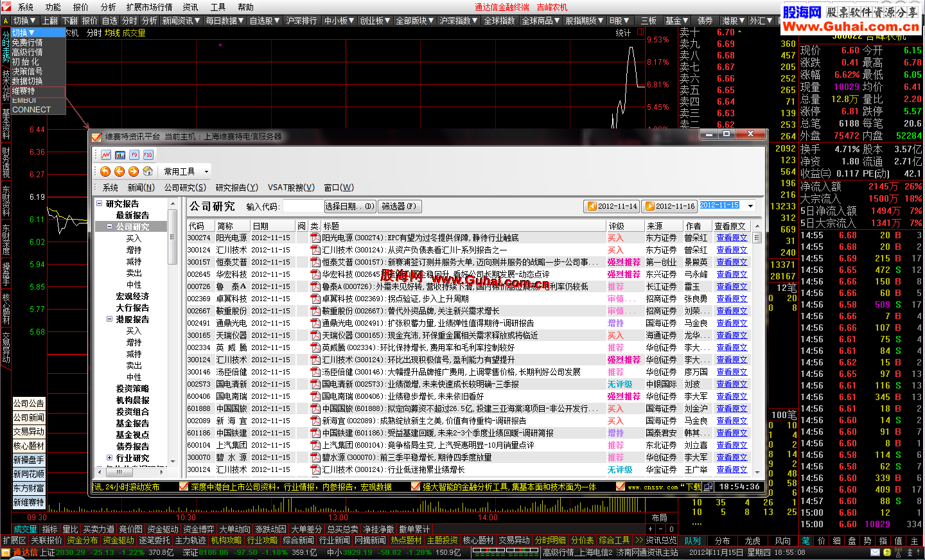925x560 pixels.
Task: Go back with the orange left arrow icon
Action: 119,171
